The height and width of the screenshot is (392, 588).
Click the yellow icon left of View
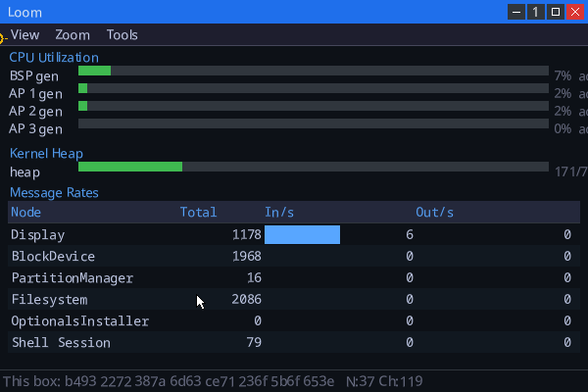(x=2, y=38)
